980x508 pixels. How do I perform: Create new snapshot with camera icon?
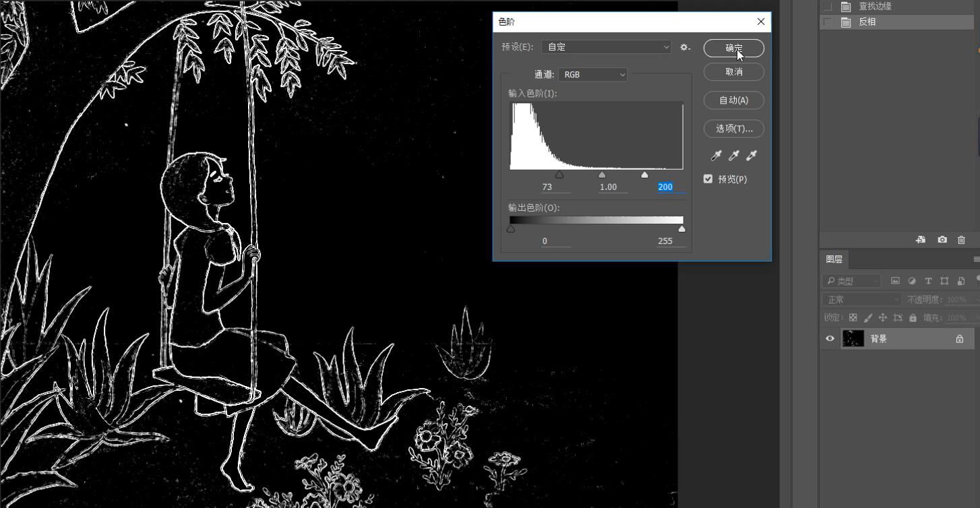[x=942, y=239]
